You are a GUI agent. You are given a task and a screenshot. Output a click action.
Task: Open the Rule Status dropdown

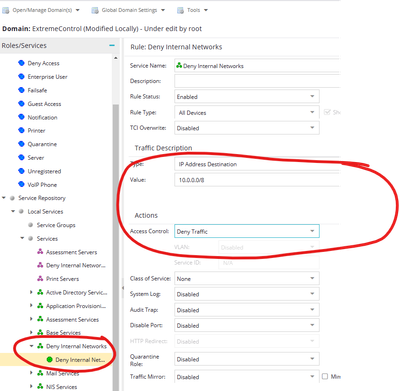point(247,97)
